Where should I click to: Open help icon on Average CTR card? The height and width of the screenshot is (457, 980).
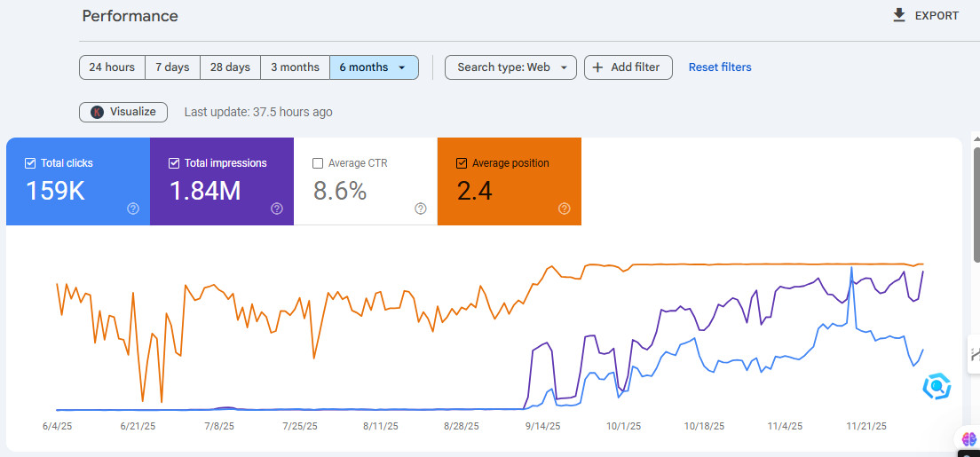421,209
